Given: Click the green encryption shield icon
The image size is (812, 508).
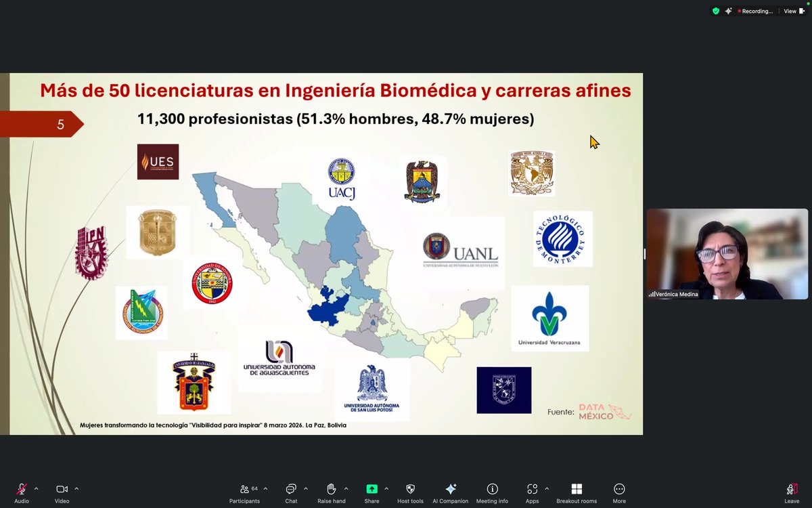Looking at the screenshot, I should (716, 11).
